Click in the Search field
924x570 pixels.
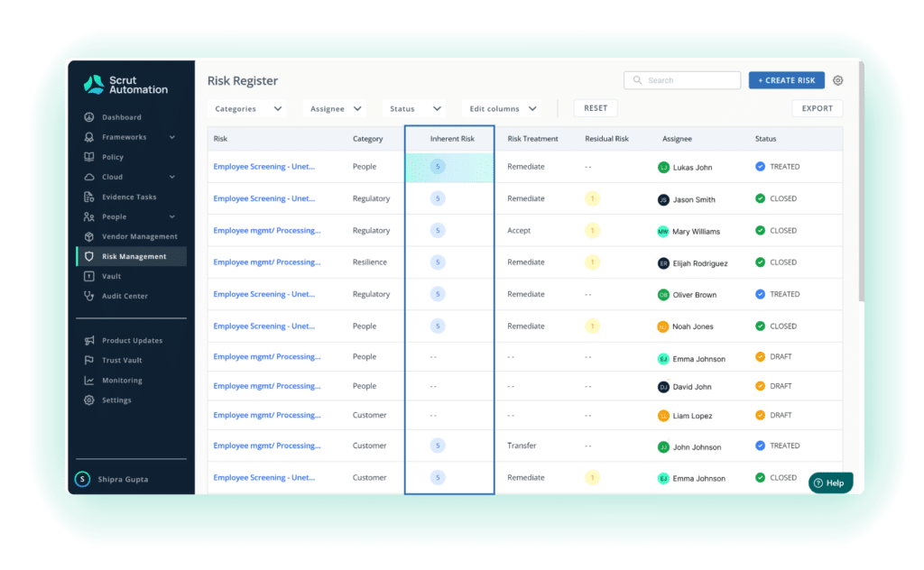click(682, 80)
